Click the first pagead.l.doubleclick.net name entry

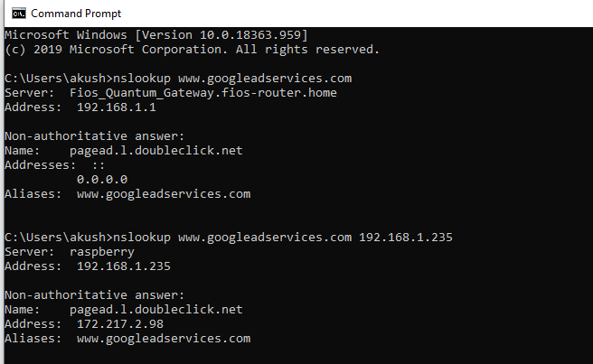pyautogui.click(x=155, y=151)
